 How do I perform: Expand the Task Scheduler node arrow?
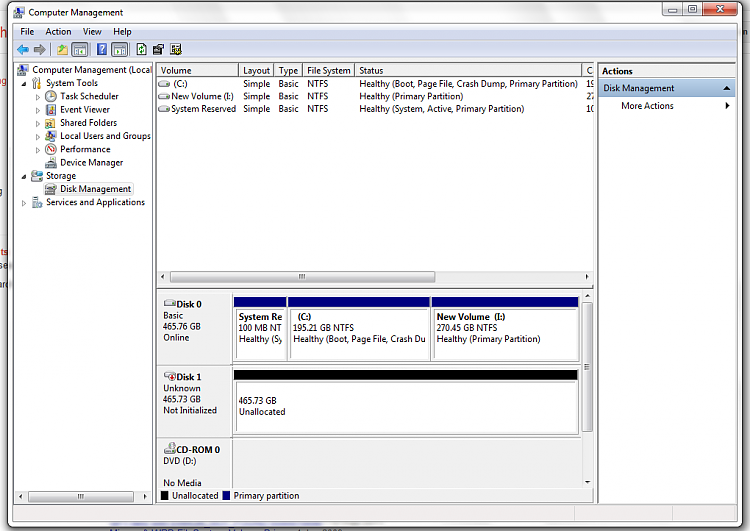[38, 97]
